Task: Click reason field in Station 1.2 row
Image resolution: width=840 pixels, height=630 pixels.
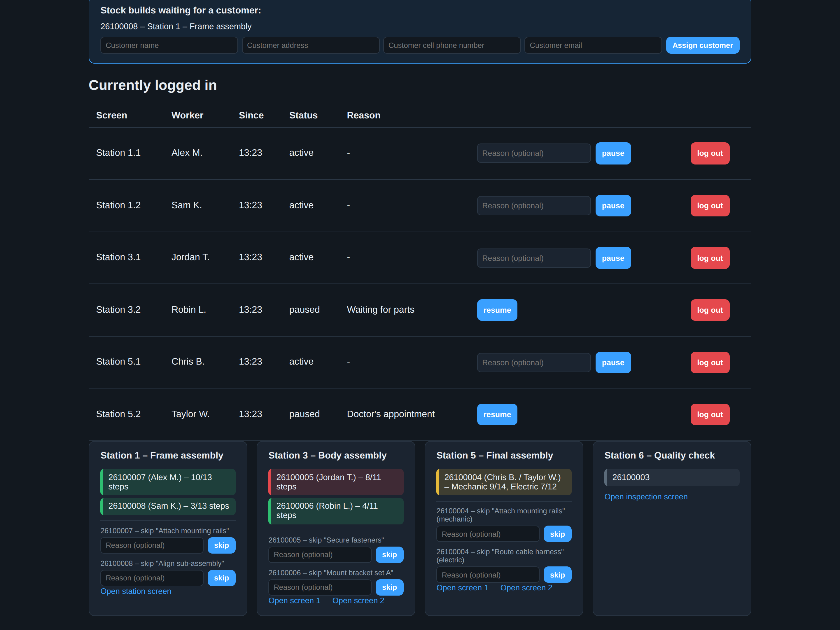Action: pyautogui.click(x=533, y=206)
